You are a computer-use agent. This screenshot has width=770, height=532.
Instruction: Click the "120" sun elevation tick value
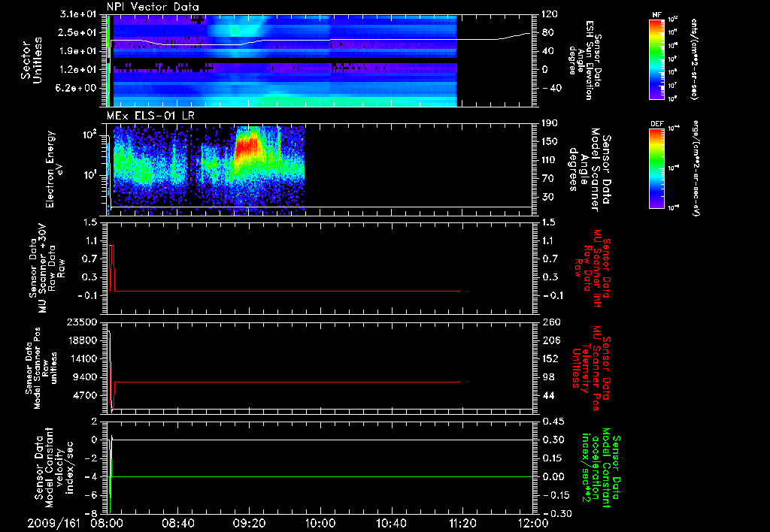point(550,14)
